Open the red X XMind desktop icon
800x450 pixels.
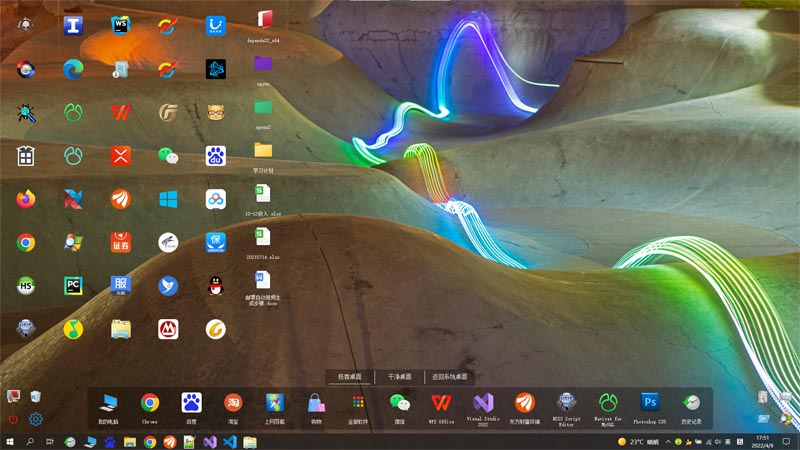120,156
